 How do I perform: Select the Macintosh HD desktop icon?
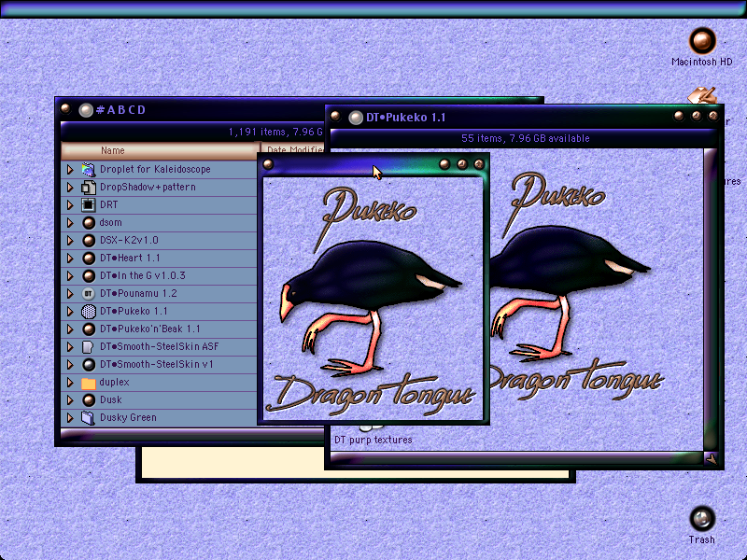[702, 40]
